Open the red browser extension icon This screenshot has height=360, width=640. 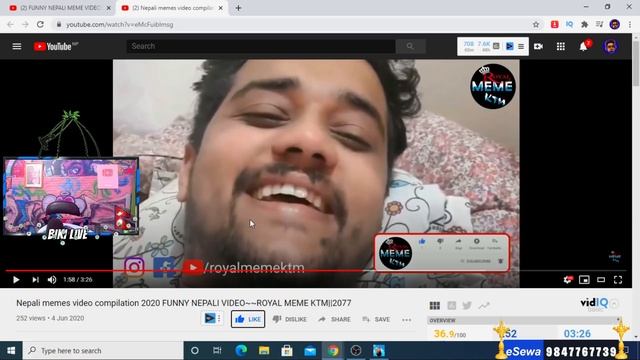tap(554, 24)
